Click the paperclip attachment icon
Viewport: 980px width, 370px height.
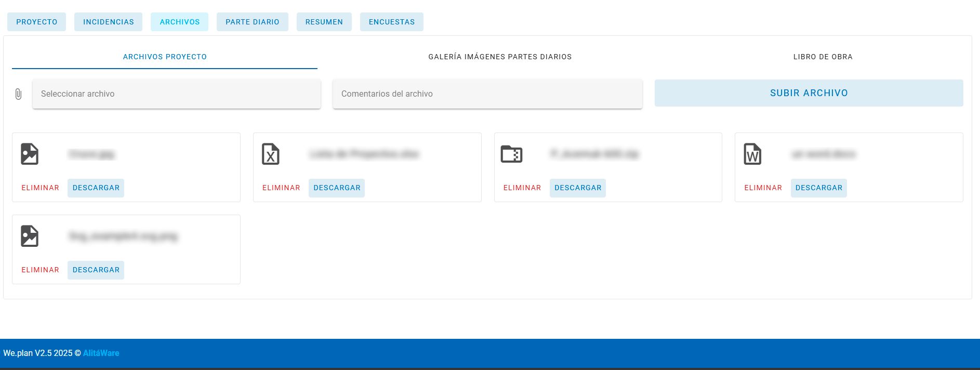point(18,94)
